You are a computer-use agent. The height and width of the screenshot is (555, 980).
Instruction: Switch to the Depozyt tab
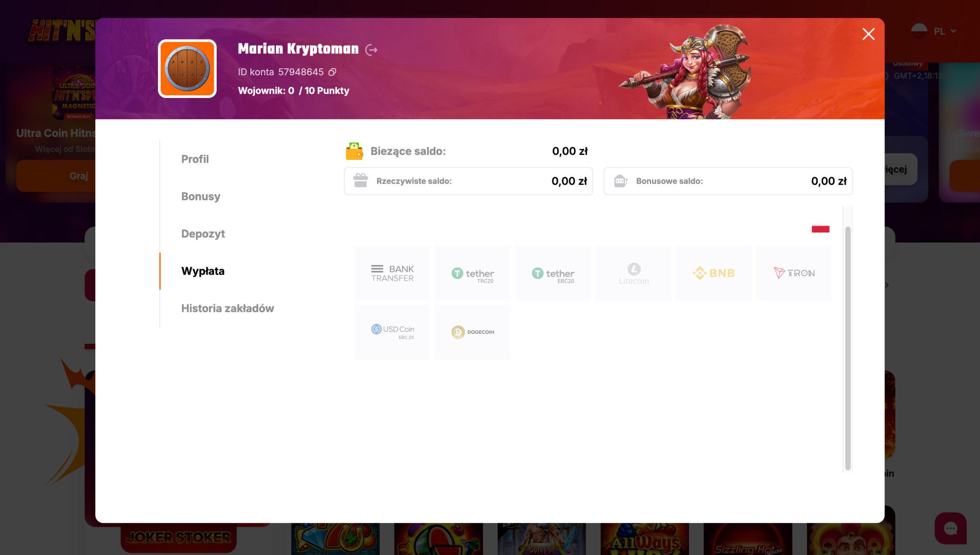tap(203, 234)
